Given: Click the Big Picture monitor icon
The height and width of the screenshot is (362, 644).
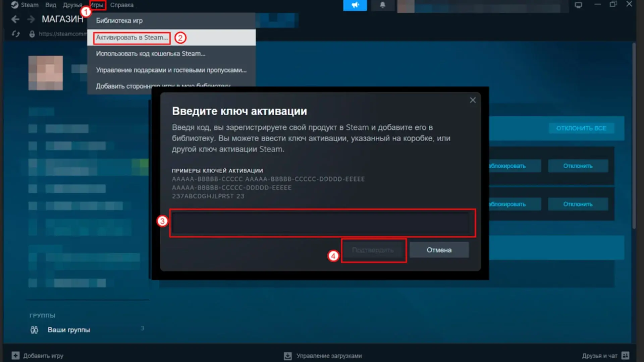Looking at the screenshot, I should [x=578, y=5].
